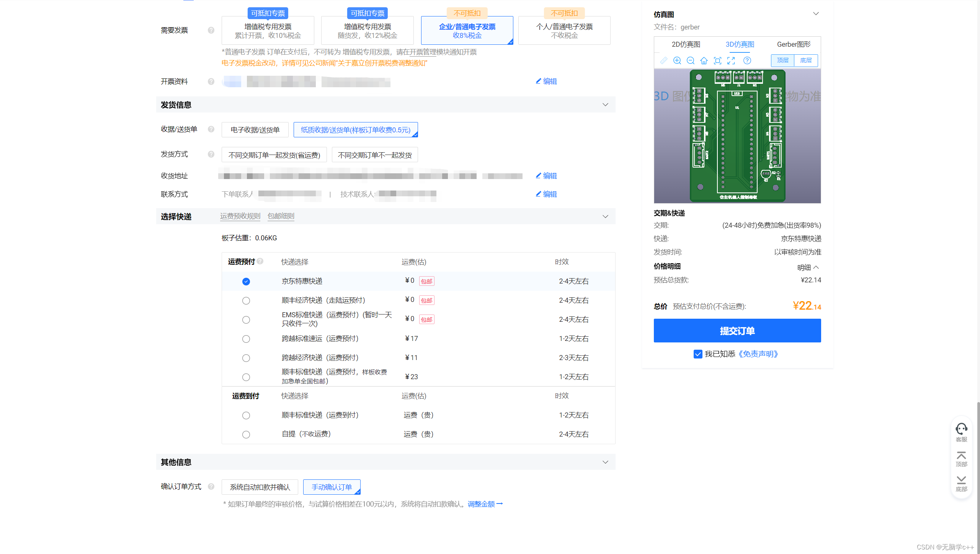Show the 底层 bottom layer view

pos(806,60)
